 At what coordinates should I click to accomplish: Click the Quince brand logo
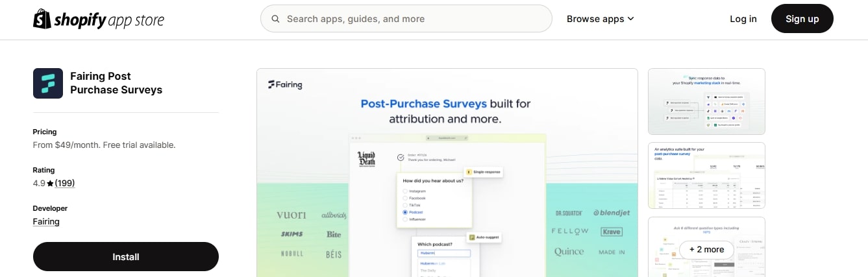tap(569, 252)
